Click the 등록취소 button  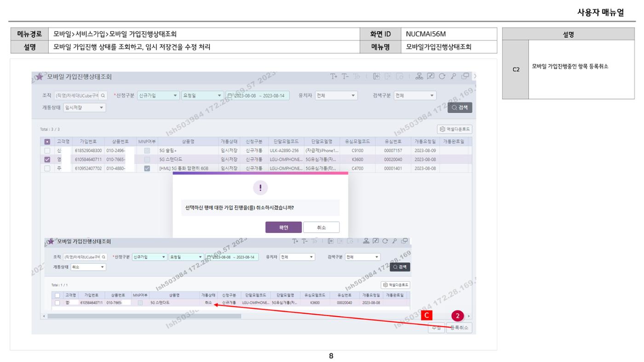459,328
